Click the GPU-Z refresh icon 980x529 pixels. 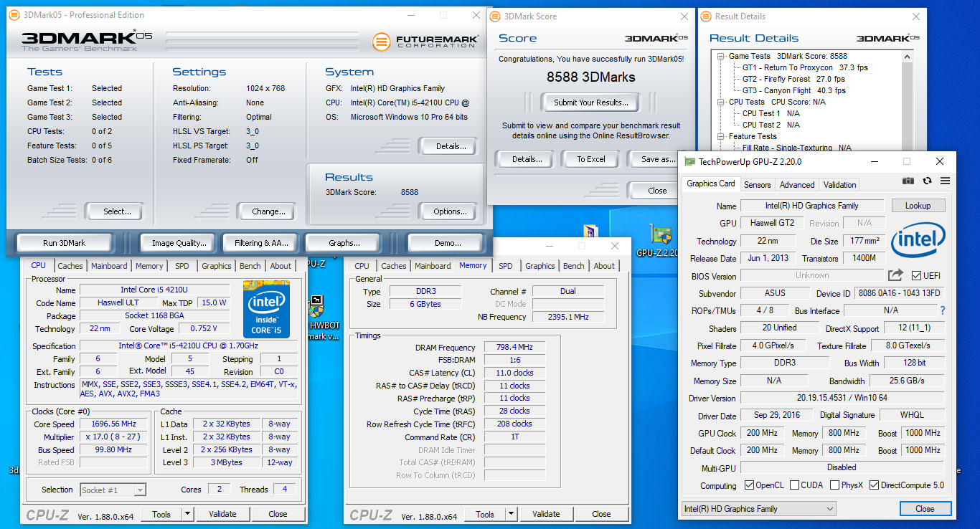[x=927, y=181]
